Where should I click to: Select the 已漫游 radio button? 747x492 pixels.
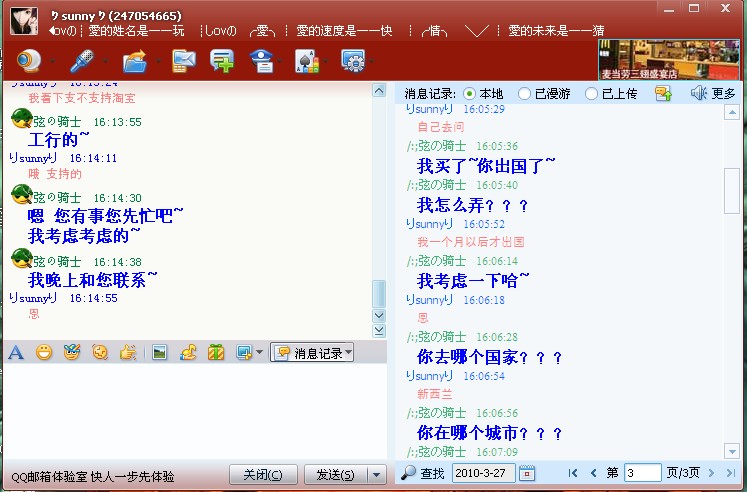click(524, 94)
